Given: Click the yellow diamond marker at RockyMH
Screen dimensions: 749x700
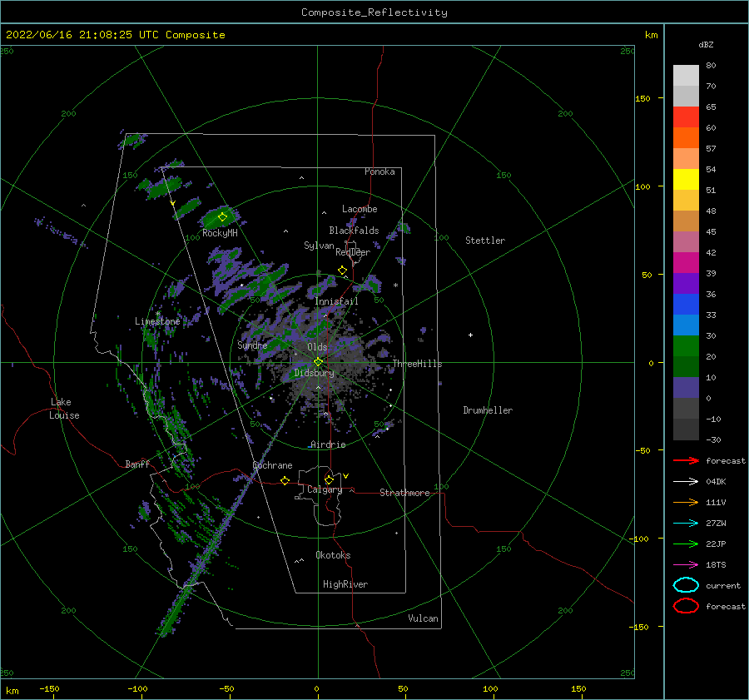Looking at the screenshot, I should coord(222,217).
